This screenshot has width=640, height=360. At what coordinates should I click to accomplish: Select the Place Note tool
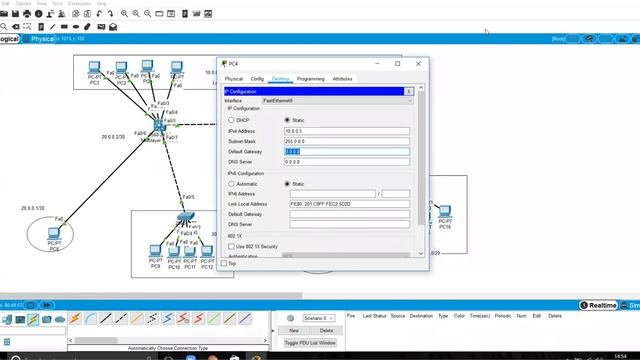pos(41,27)
